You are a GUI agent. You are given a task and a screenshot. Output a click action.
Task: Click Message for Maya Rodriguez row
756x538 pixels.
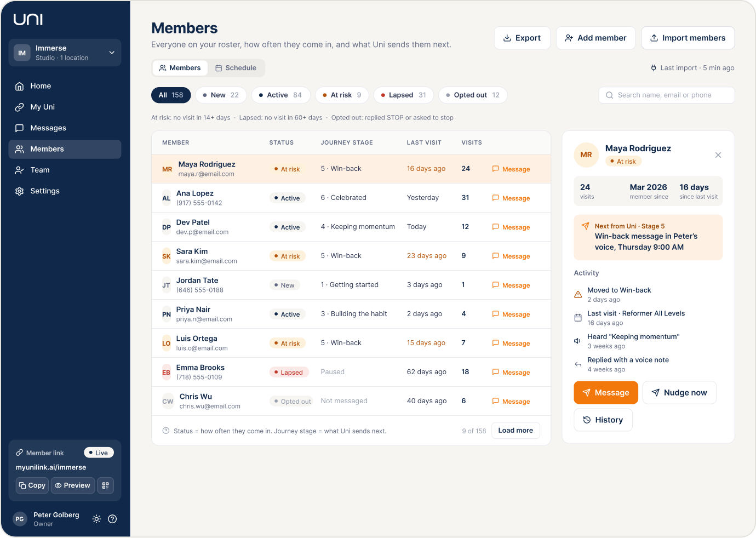coord(511,169)
